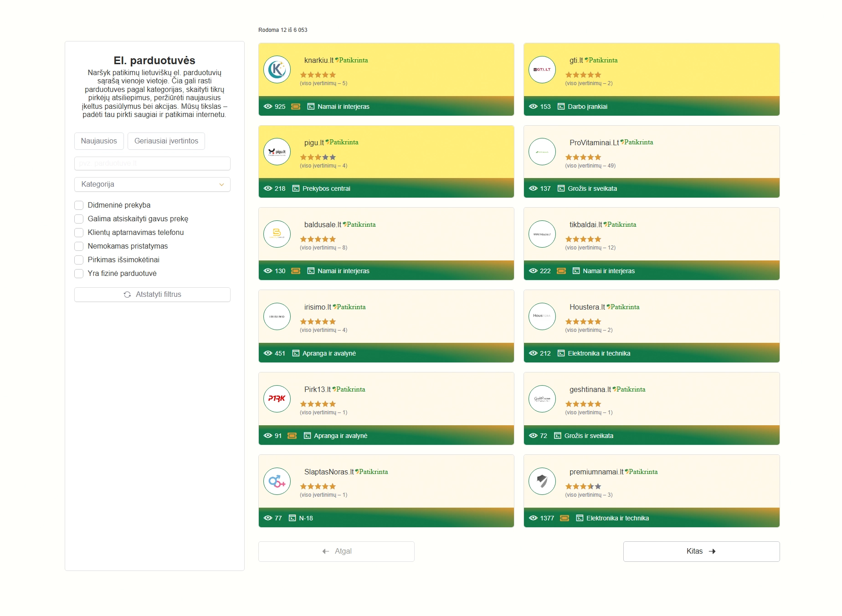Click the views eye icon on pigu.lt card
The width and height of the screenshot is (842, 616).
click(x=268, y=188)
